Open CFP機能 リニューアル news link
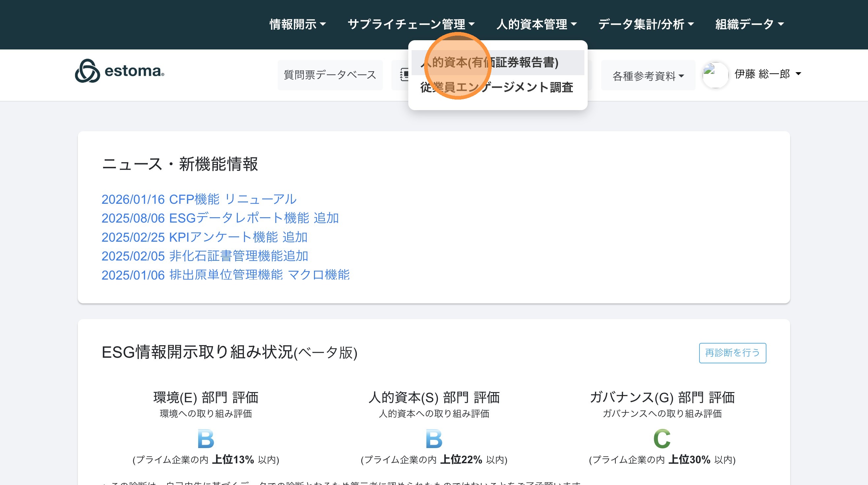Screen dimensions: 868x485 pyautogui.click(x=199, y=199)
